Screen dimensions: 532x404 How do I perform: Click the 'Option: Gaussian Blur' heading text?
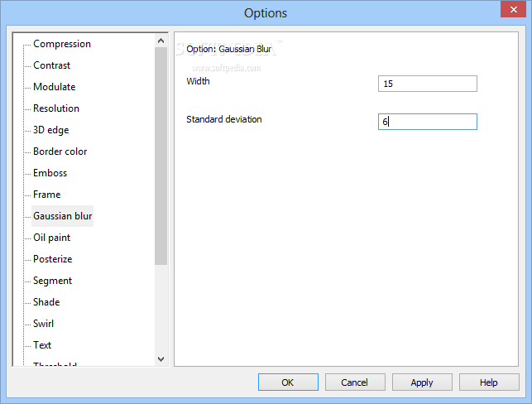229,49
